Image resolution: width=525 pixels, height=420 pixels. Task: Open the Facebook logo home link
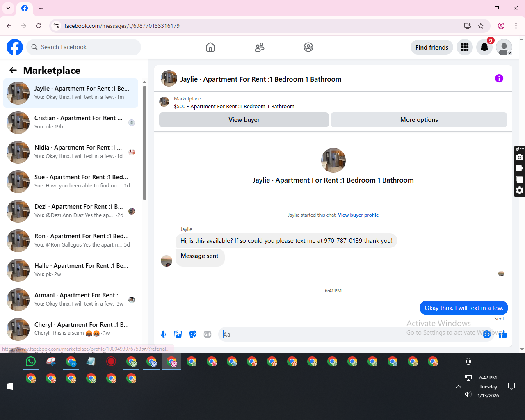click(x=15, y=47)
